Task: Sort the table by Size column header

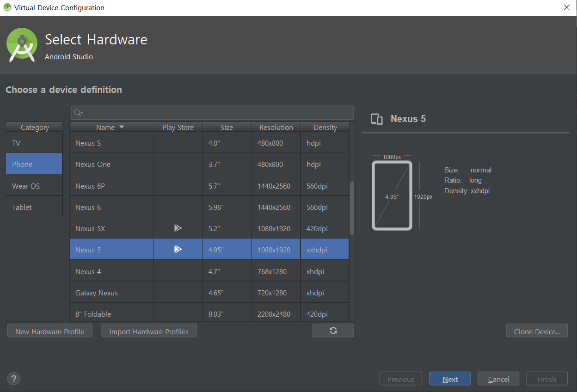Action: [x=227, y=127]
